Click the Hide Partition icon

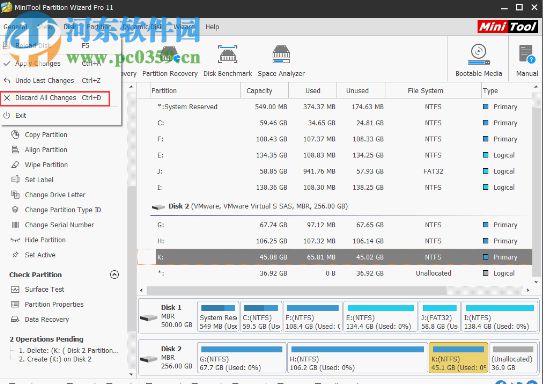point(15,240)
